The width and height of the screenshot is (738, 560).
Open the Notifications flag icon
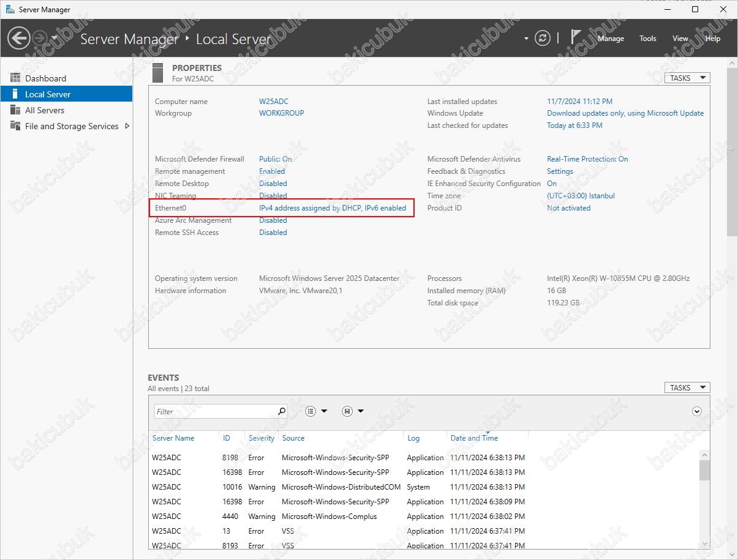pyautogui.click(x=576, y=37)
